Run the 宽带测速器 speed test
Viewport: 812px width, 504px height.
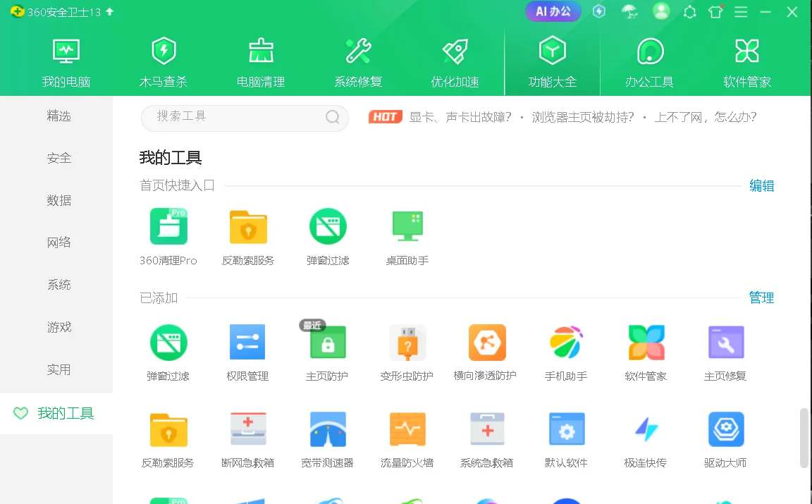click(x=328, y=438)
